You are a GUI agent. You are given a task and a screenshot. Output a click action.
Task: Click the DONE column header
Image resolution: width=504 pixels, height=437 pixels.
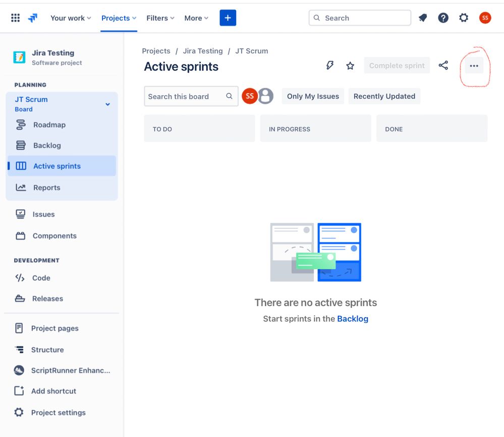(432, 129)
